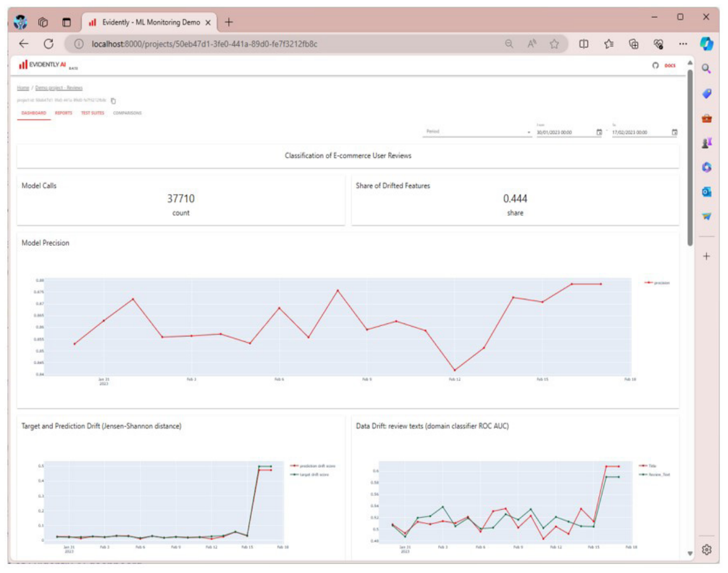Click the page vertical scrollbar thumb
Image resolution: width=728 pixels, height=573 pixels.
(690, 157)
